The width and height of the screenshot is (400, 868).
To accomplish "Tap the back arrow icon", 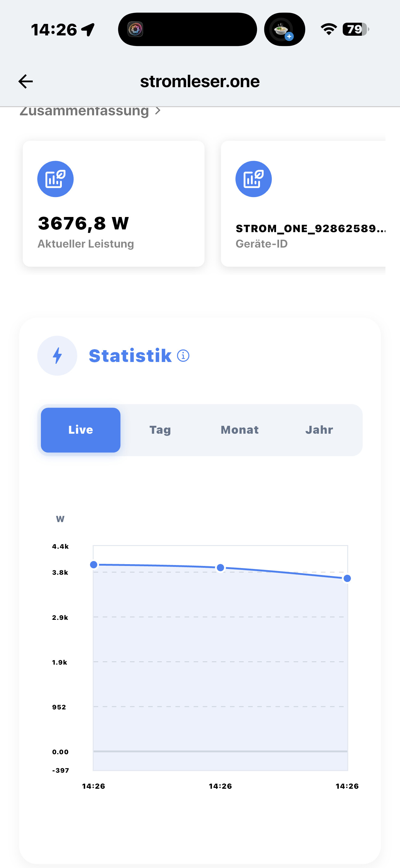I will (x=26, y=81).
